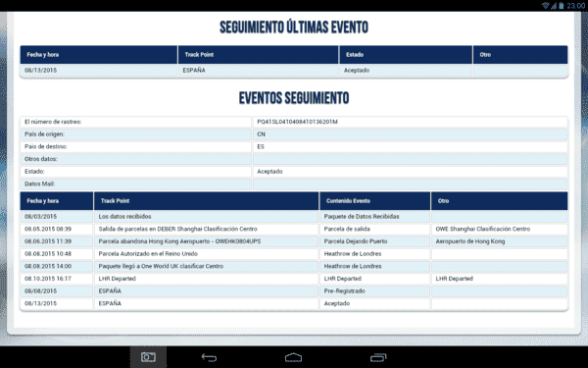Image resolution: width=588 pixels, height=368 pixels.
Task: Select 'Aceptado' in the latest event table
Action: (357, 71)
